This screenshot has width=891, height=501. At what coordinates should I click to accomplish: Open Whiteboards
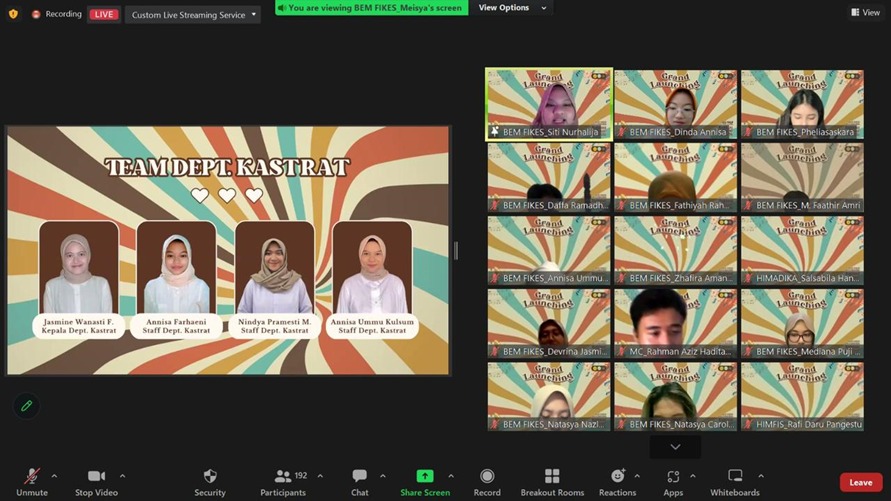(x=735, y=477)
